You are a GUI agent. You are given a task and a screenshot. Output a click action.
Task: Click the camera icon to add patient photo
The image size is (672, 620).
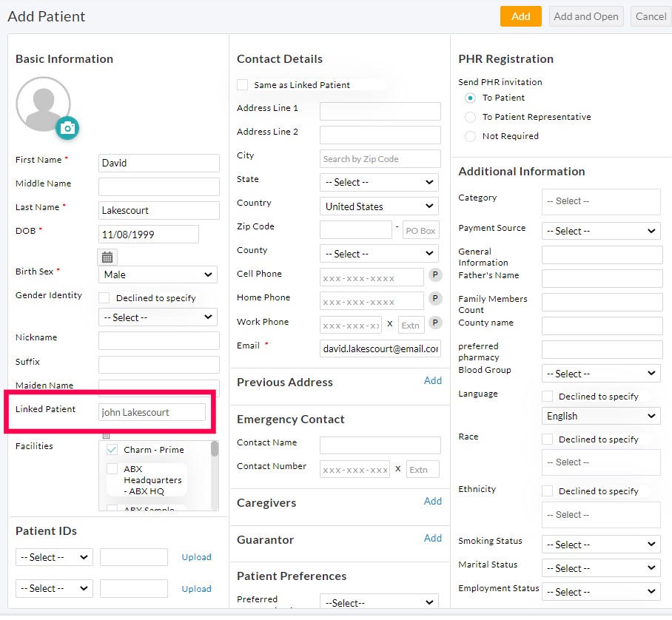[67, 127]
